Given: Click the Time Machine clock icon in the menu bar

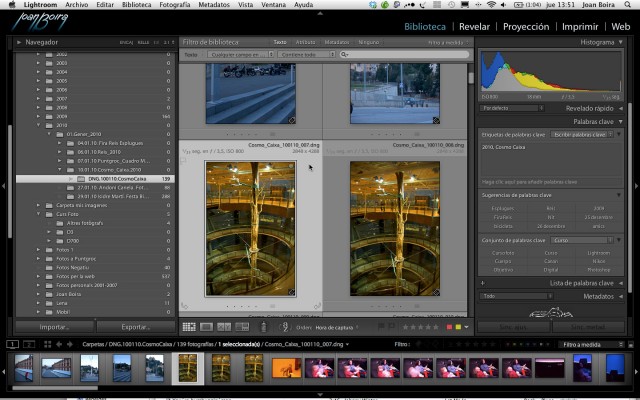Looking at the screenshot, I should tap(451, 5).
